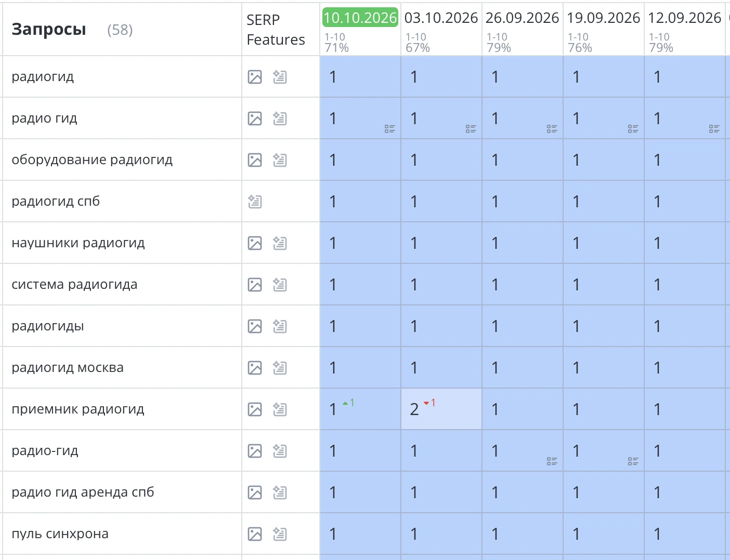
Task: Select the query приемник радиогид
Action: [78, 409]
